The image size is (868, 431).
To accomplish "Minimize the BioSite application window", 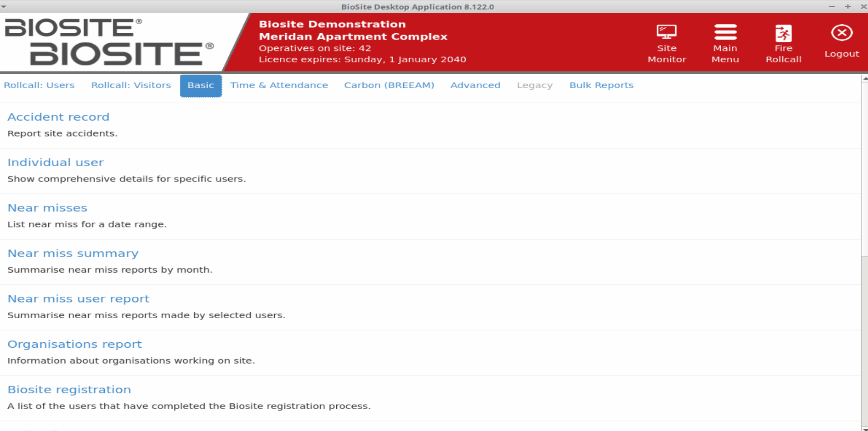I will pos(832,7).
